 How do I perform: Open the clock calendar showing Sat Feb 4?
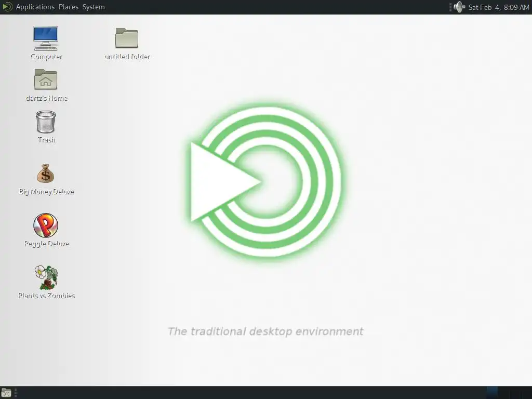[x=498, y=7]
